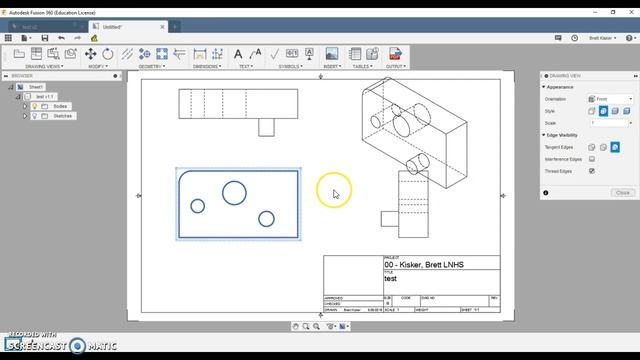The image size is (640, 360).
Task: Select the Surface Texture checkmark symbol
Action: click(275, 54)
